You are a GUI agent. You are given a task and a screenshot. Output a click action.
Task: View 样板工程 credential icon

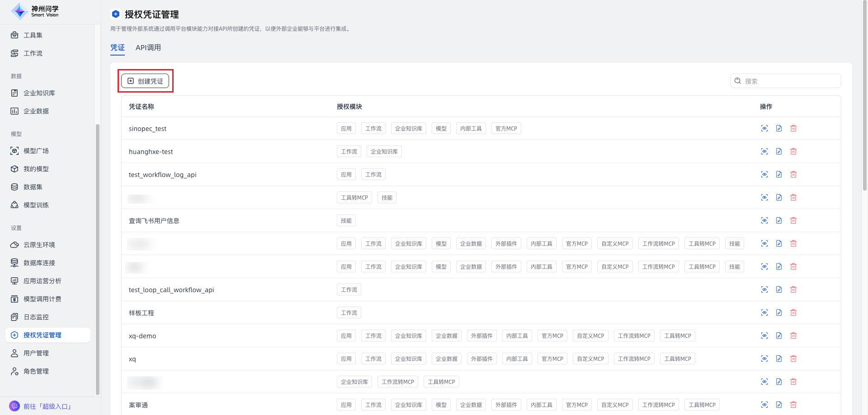click(x=764, y=312)
